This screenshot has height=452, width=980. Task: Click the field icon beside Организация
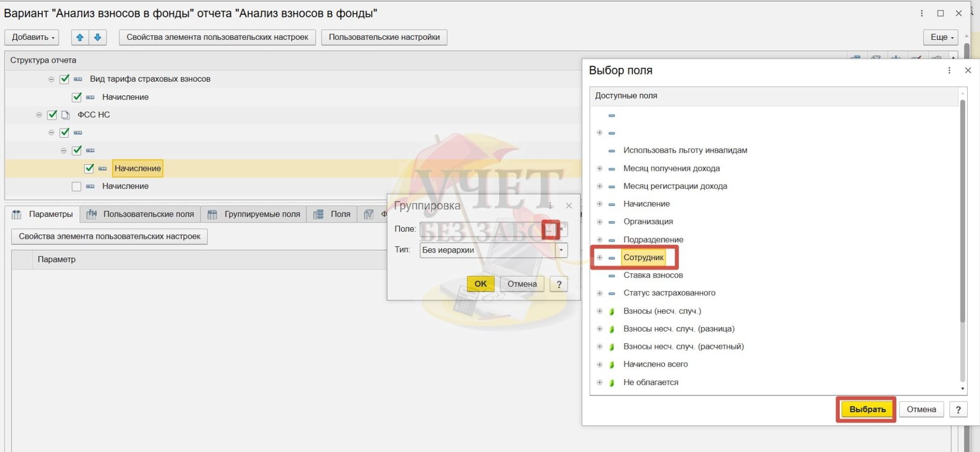click(611, 222)
